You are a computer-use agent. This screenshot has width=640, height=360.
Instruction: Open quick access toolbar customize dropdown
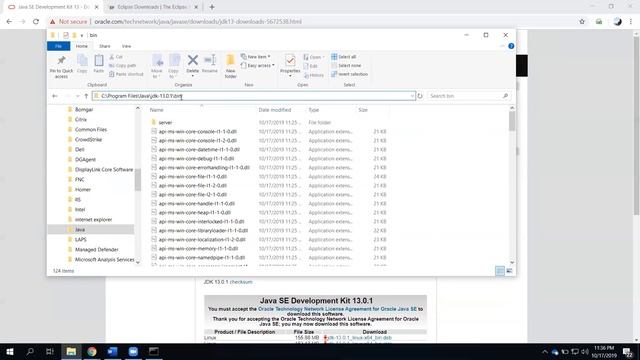(x=82, y=36)
